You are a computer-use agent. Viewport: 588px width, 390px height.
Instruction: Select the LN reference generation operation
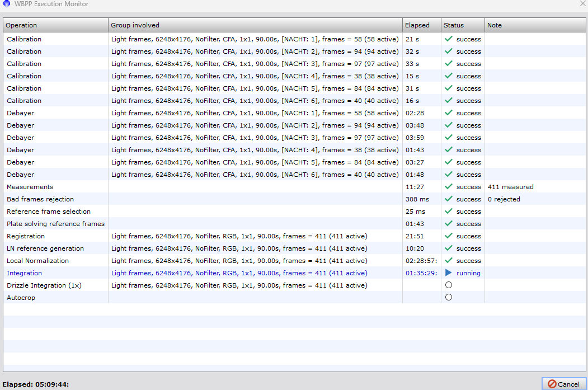[x=294, y=248]
